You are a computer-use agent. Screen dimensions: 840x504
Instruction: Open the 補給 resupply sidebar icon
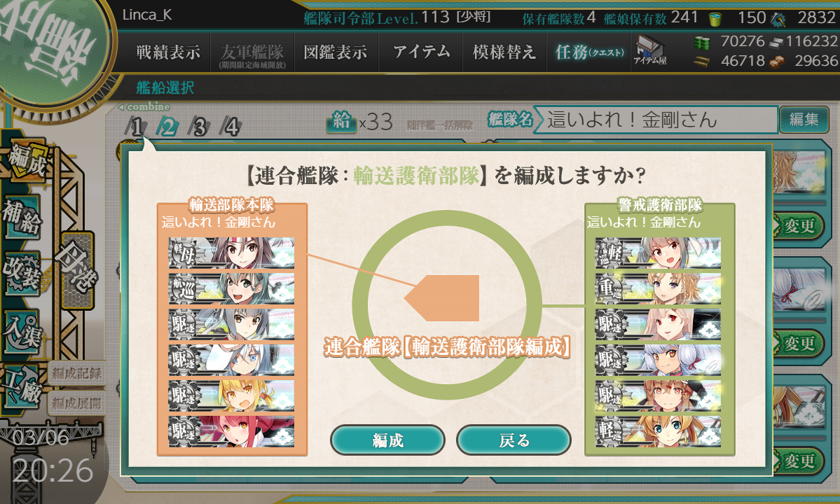pyautogui.click(x=22, y=217)
